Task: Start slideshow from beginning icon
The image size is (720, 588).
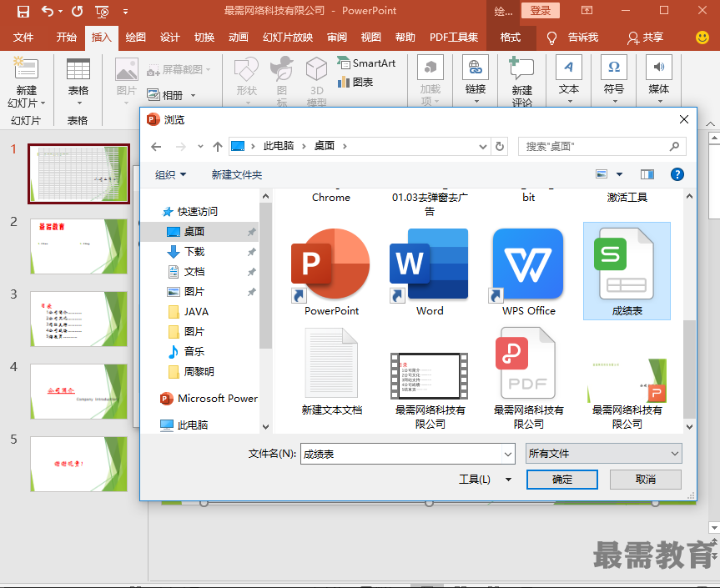Action: [x=102, y=12]
